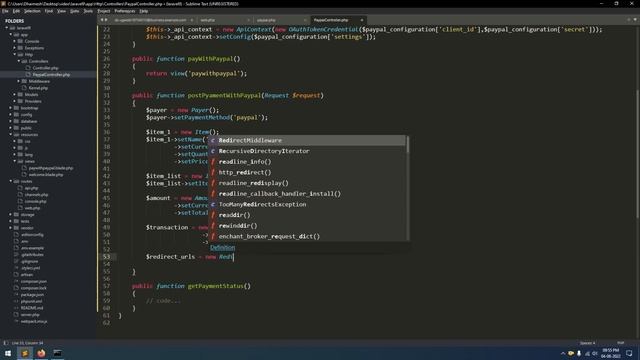The height and width of the screenshot is (360, 640).
Task: Open the Preferences menu
Action: point(125,11)
